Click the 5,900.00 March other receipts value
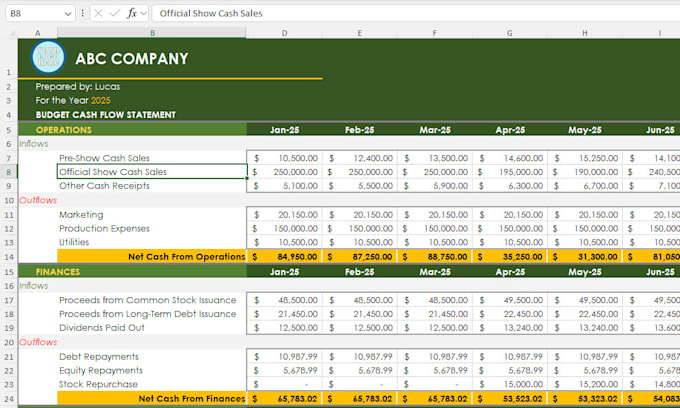Viewport: 680px width, 408px height. point(450,186)
